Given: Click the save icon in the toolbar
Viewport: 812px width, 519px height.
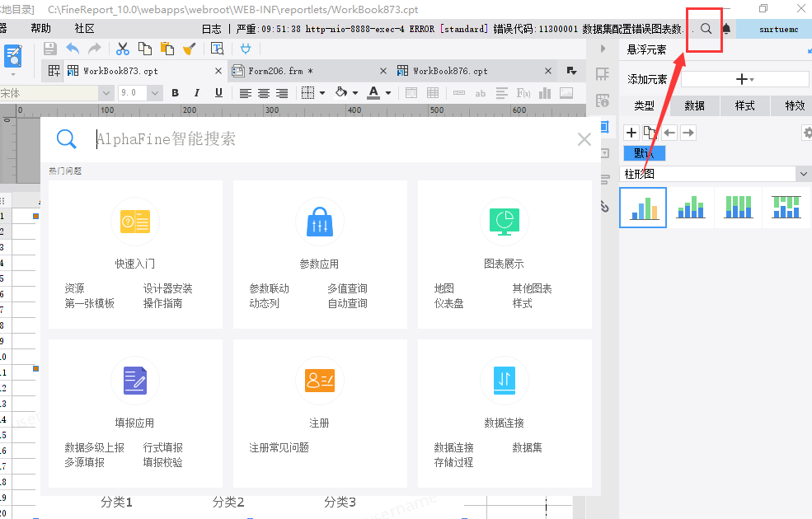Looking at the screenshot, I should (x=49, y=49).
